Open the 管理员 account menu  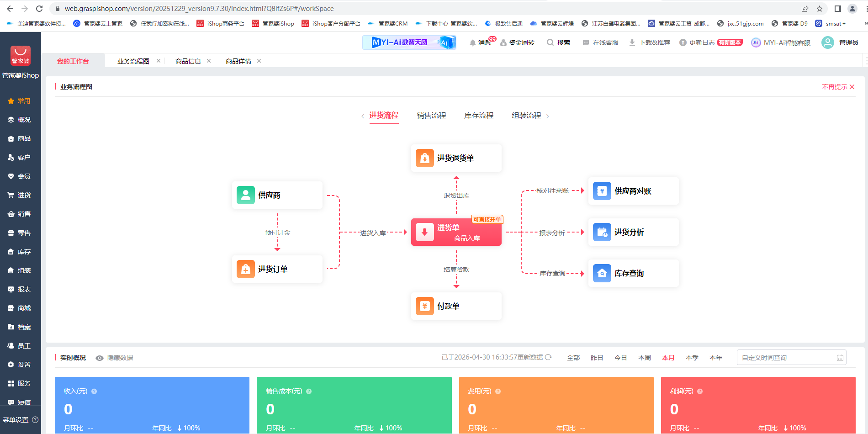pyautogui.click(x=840, y=42)
